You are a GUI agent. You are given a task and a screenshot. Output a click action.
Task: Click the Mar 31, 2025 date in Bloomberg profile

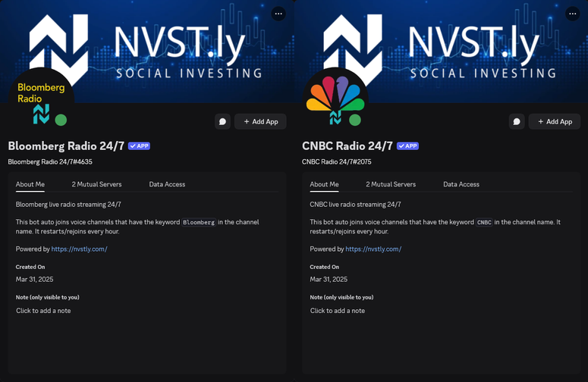point(34,280)
